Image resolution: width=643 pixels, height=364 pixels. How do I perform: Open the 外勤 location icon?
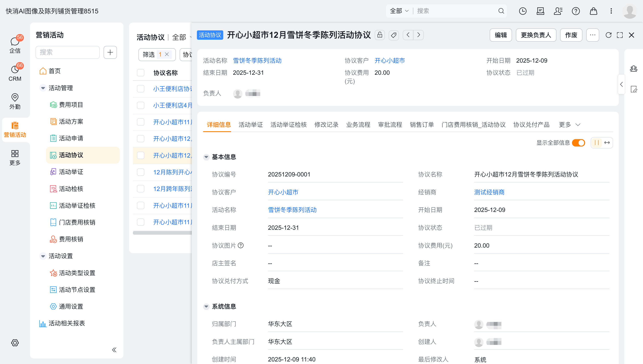[15, 101]
